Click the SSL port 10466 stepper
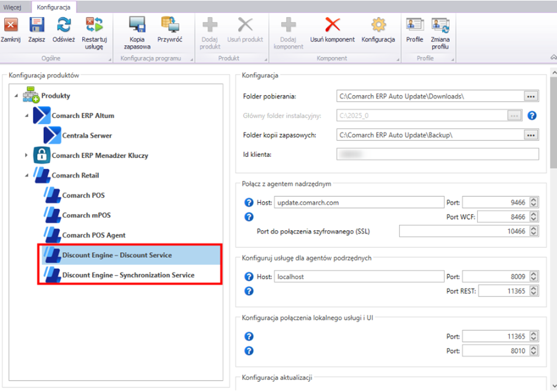This screenshot has width=557, height=392. tap(469, 231)
